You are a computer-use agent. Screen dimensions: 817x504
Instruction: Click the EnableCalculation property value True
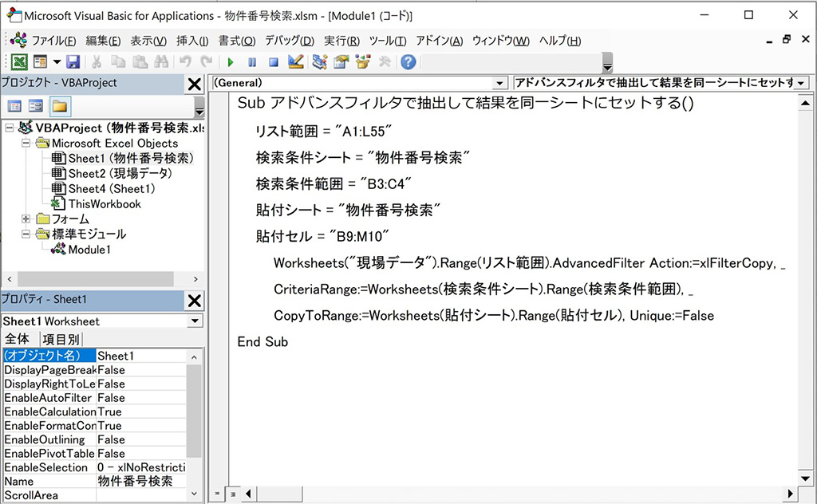141,411
